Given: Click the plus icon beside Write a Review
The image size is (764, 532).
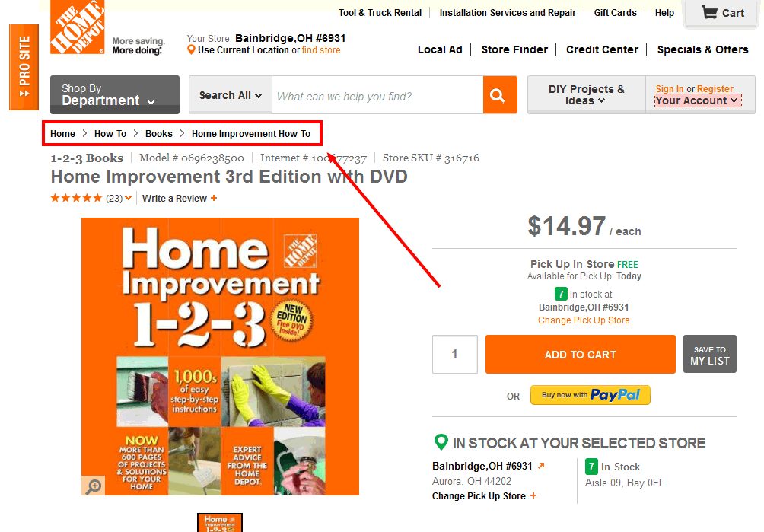Looking at the screenshot, I should click(214, 199).
